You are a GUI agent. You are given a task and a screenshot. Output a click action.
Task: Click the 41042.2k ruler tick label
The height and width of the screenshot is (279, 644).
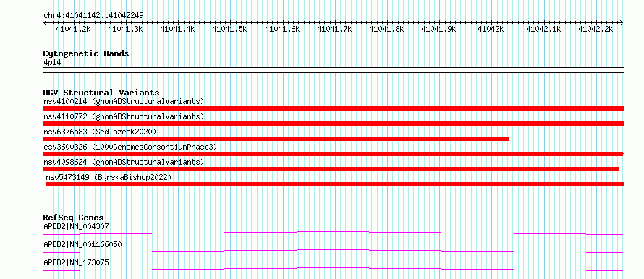pyautogui.click(x=596, y=29)
